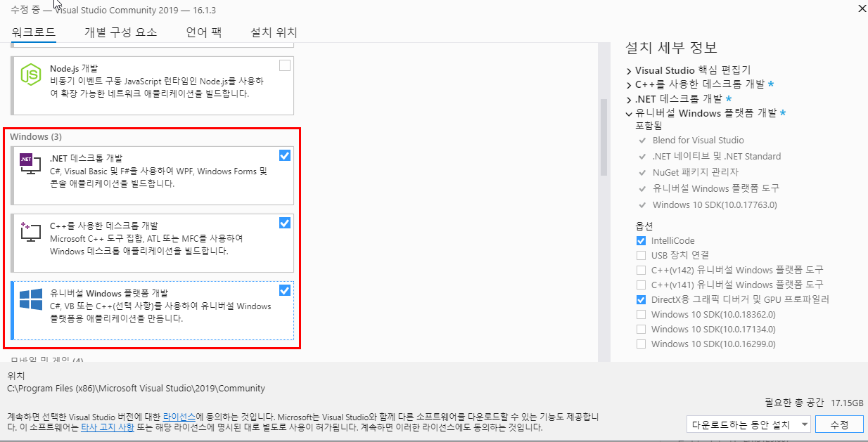Click .NET 네이티브 및 .NET Standard item
Screen dimensions: 868x442
pos(716,156)
